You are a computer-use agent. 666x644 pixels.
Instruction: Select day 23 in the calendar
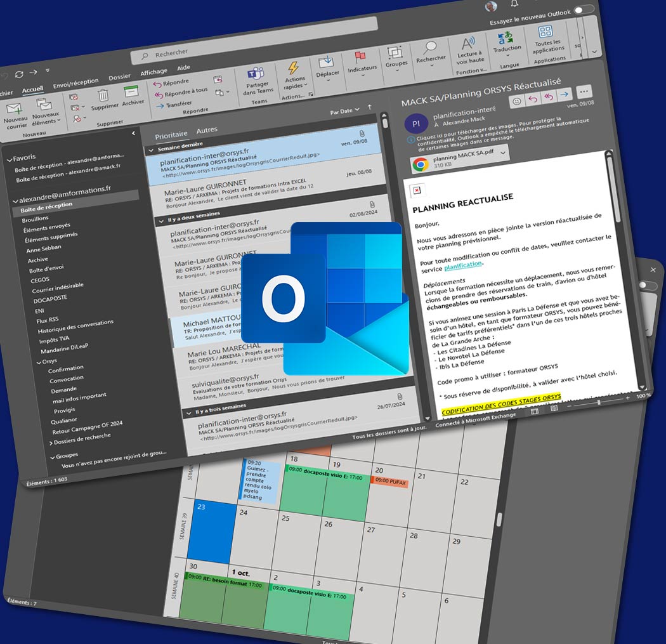tap(211, 531)
